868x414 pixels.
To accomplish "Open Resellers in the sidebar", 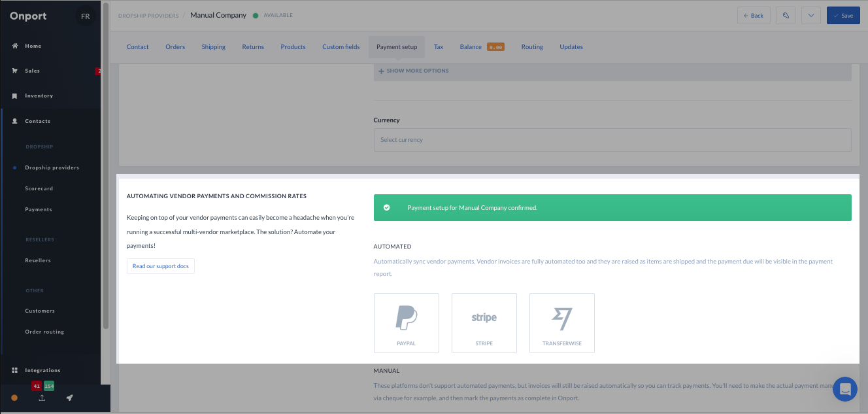I will (x=37, y=260).
